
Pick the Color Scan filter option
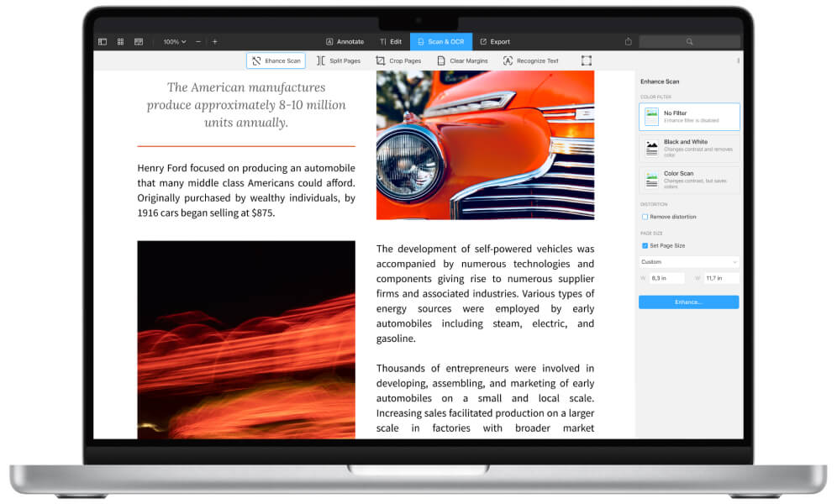[689, 180]
